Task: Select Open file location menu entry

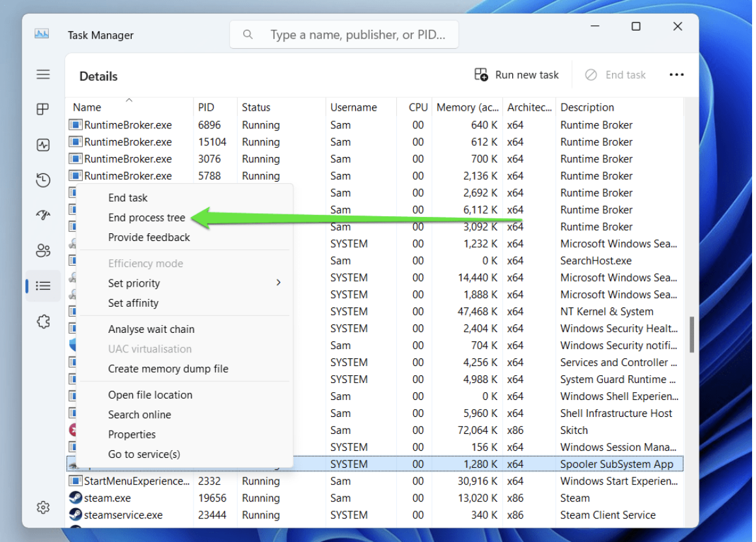Action: click(x=150, y=395)
